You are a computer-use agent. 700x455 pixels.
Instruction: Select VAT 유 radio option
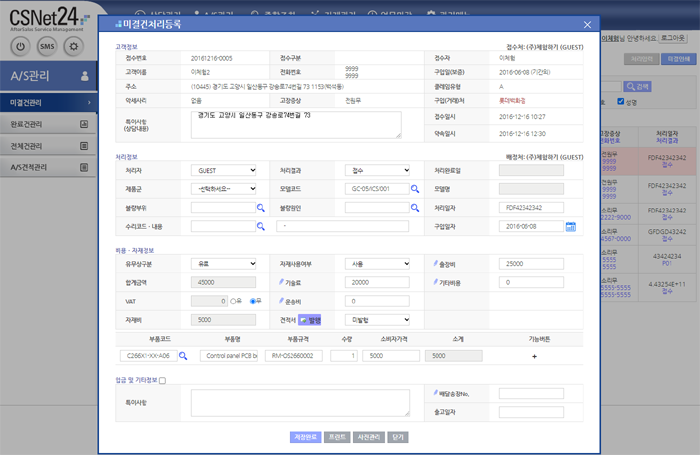tap(233, 301)
